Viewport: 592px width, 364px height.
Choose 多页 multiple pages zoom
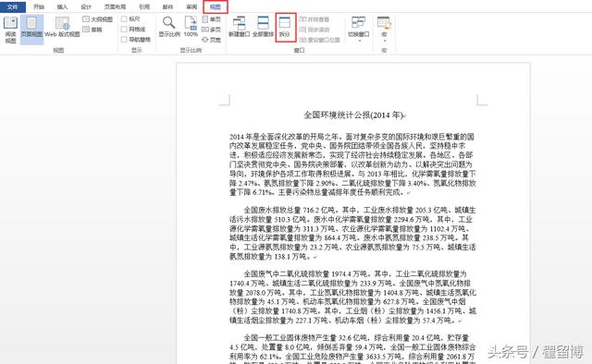[212, 30]
